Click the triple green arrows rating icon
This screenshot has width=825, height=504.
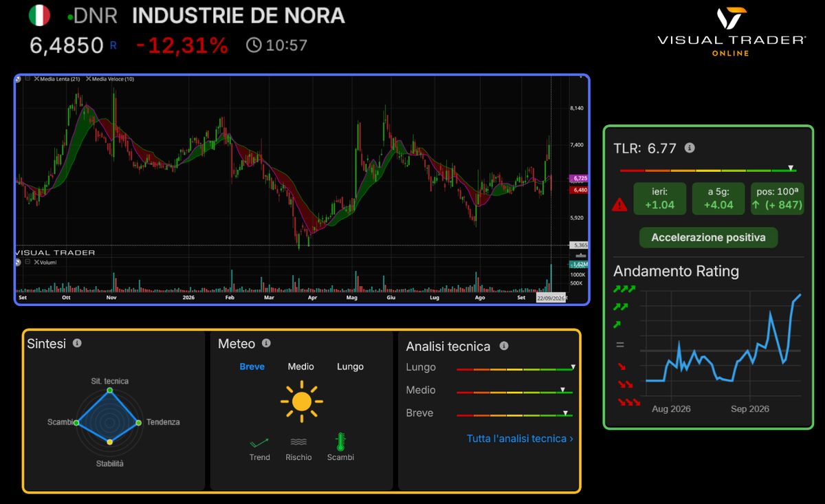(625, 289)
